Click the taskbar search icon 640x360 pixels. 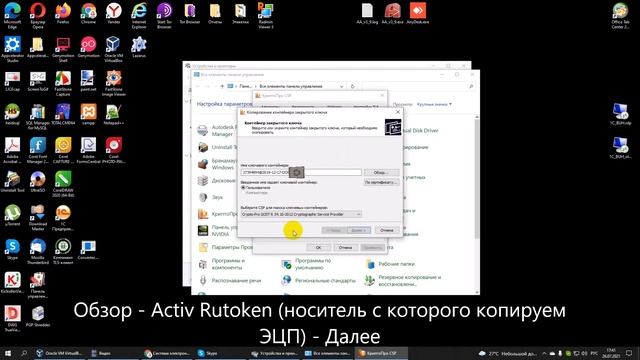24,353
